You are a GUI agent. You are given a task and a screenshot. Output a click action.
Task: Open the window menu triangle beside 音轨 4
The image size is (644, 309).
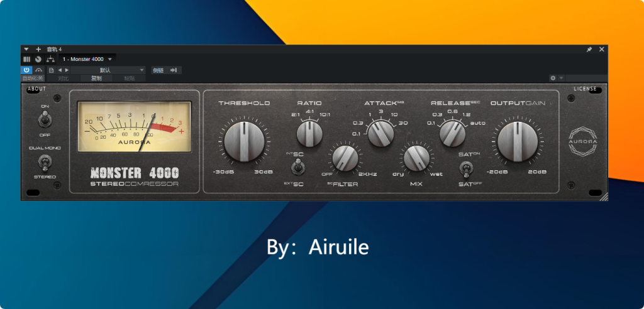[x=26, y=49]
